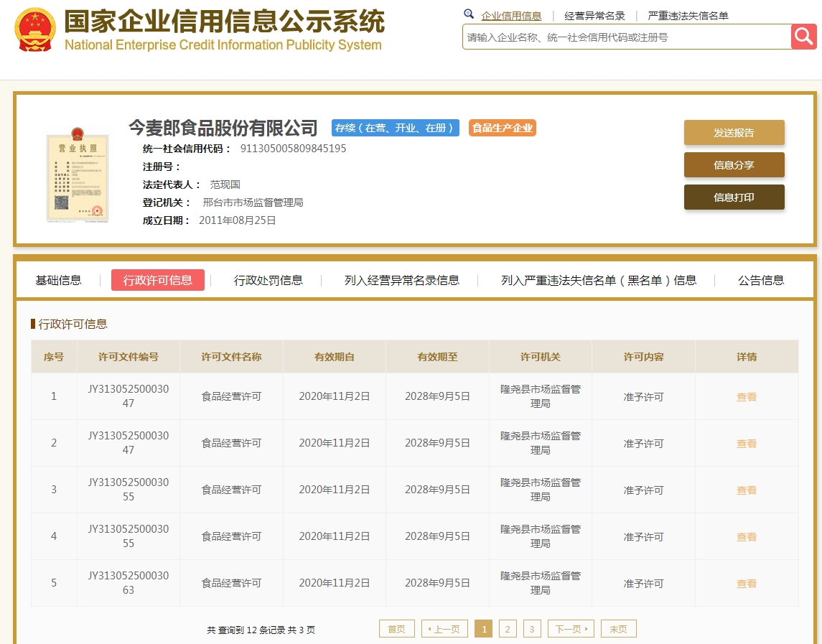Click the small magnifier beside 企业信用信息
Screen dimensions: 822x644
pyautogui.click(x=469, y=14)
